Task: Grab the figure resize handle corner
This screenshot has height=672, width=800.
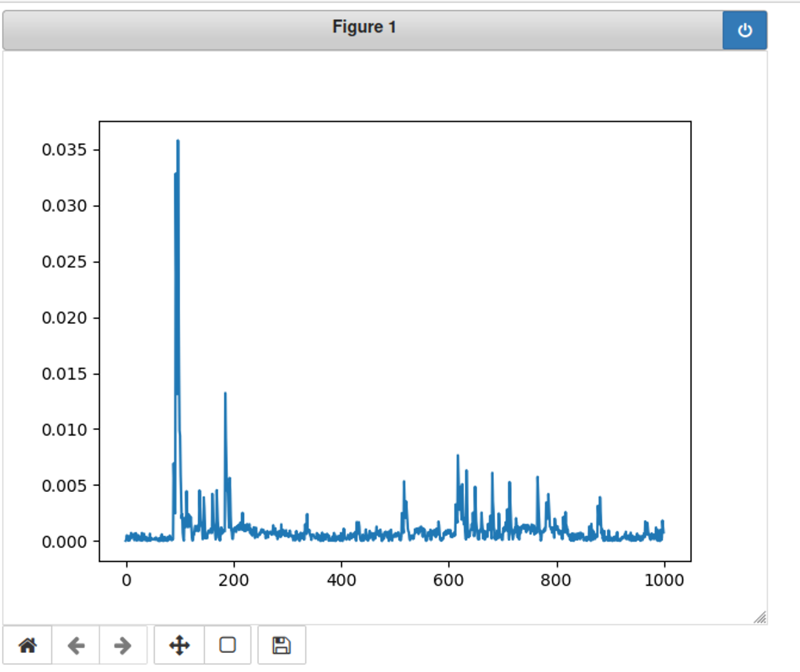Action: pos(760,617)
